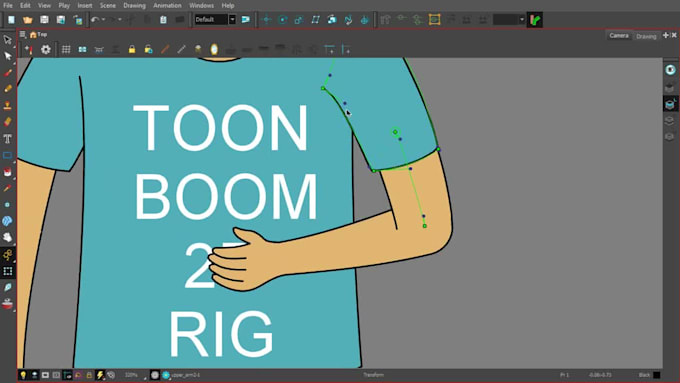Click the deformer point at shoulder top

[323, 88]
